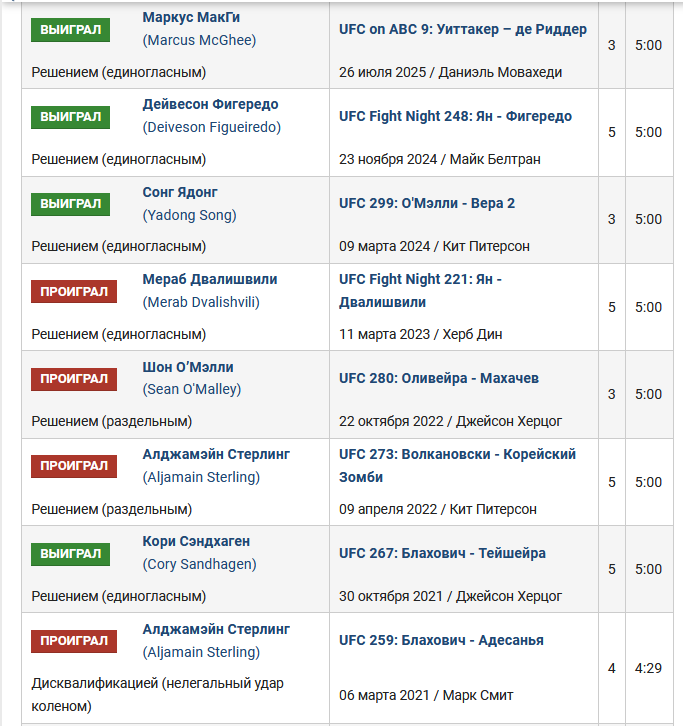683x726 pixels.
Task: Click the 4:29 fight time in the UFC 259 row
Action: 648,668
